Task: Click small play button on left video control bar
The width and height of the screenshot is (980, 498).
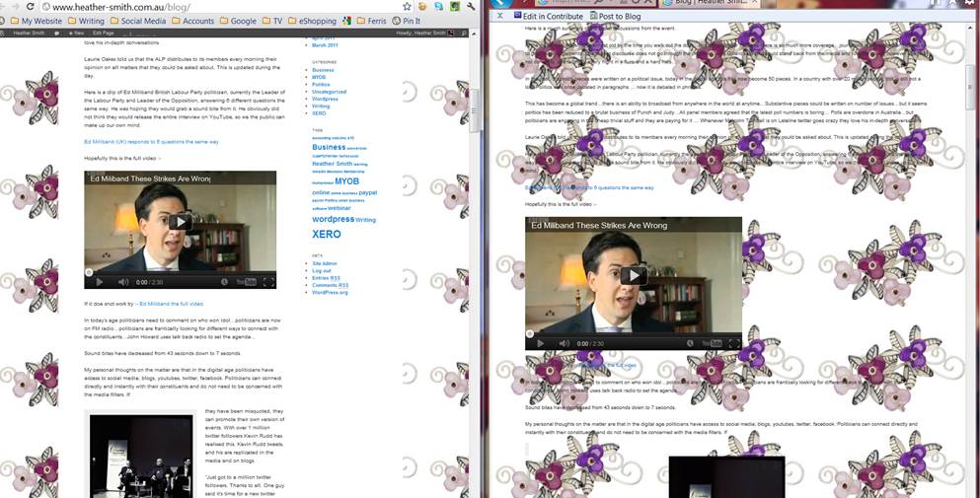Action: coord(99,282)
